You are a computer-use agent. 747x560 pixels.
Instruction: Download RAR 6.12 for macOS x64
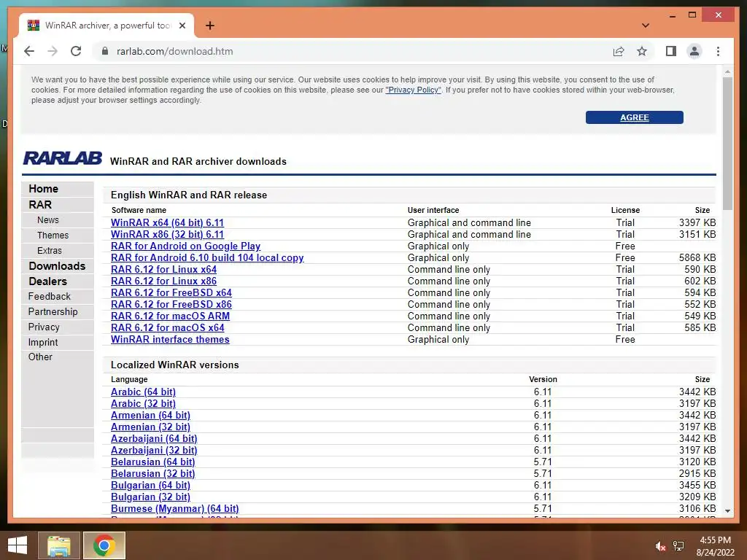tap(168, 327)
